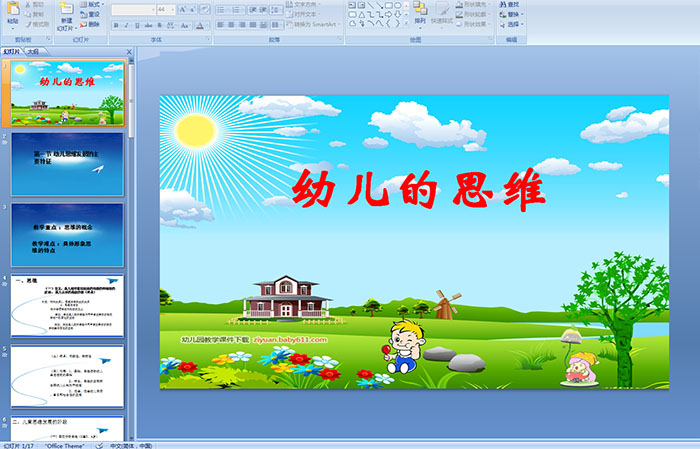Toggle Underline formatting
Screen dimensions: 700x449
pos(137,25)
